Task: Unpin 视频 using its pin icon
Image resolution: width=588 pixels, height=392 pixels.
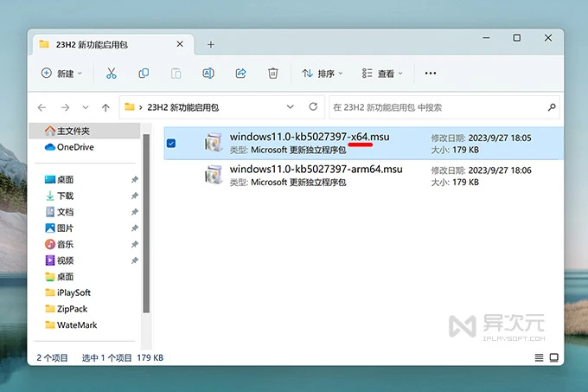Action: point(135,260)
